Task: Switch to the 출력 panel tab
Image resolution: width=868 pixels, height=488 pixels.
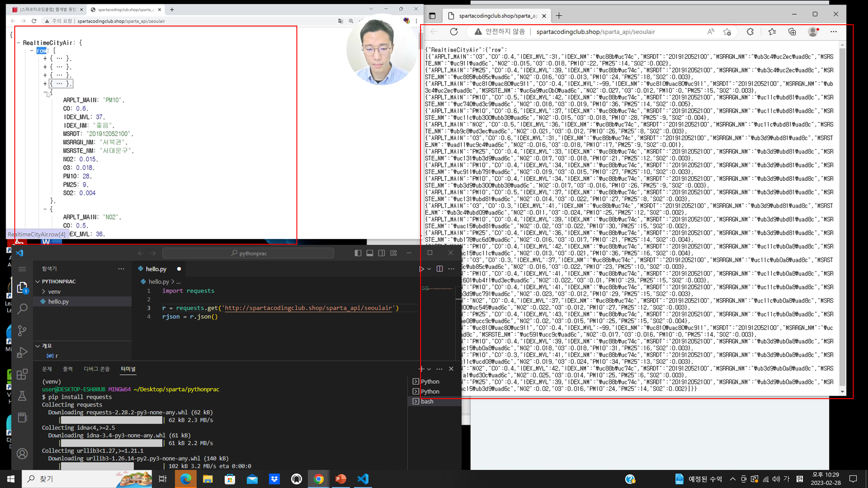Action: pos(68,369)
